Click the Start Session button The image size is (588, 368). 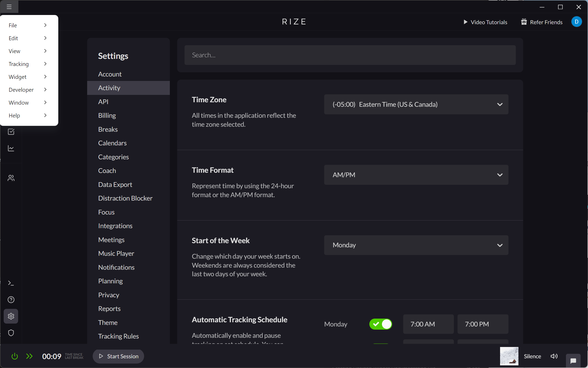pos(118,356)
